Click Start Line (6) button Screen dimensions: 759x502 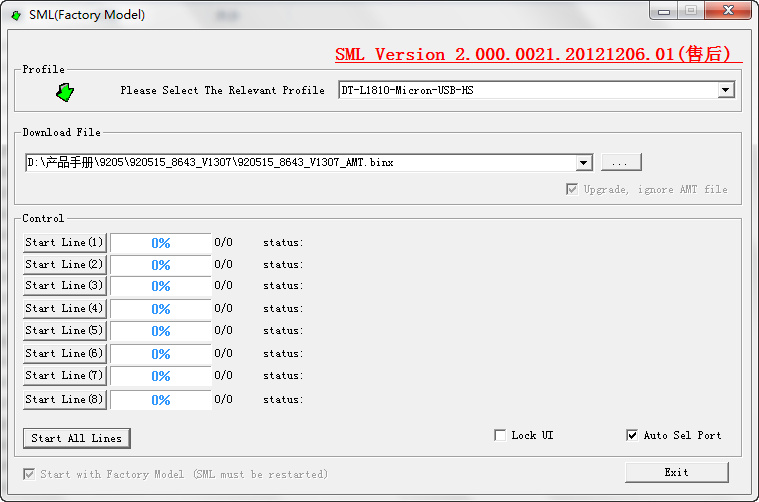pos(64,353)
